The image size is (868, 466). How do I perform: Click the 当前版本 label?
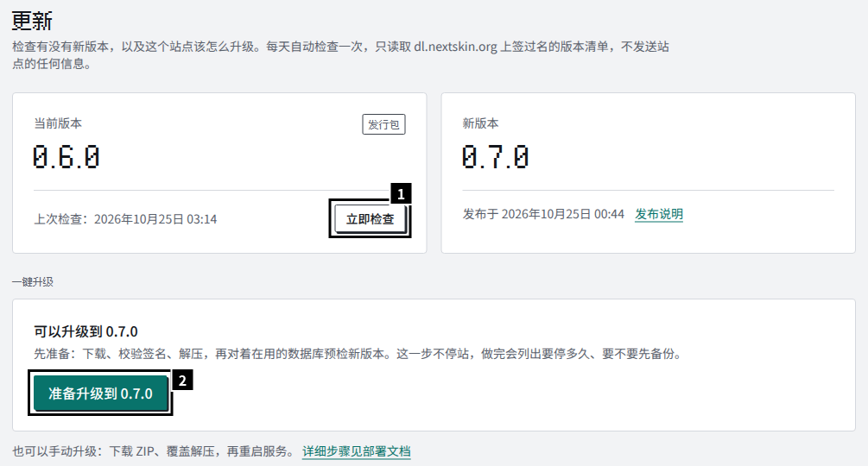click(x=58, y=123)
